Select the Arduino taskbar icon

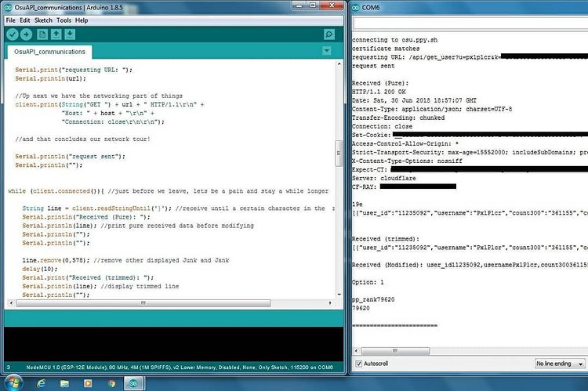[133, 383]
